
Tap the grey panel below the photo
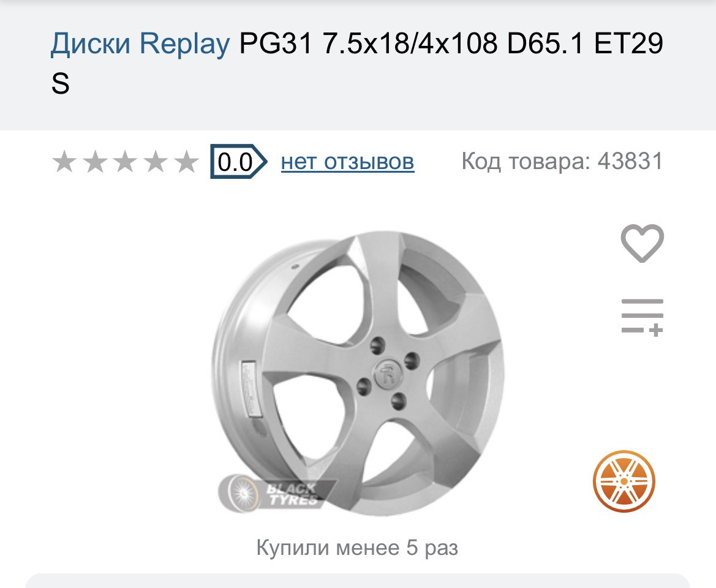click(x=357, y=581)
